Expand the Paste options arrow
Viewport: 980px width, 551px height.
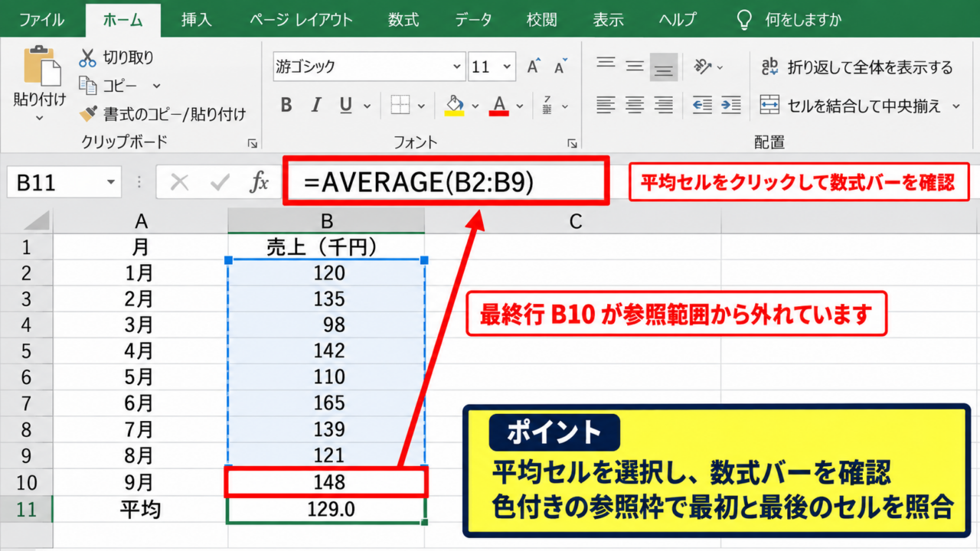click(x=40, y=119)
